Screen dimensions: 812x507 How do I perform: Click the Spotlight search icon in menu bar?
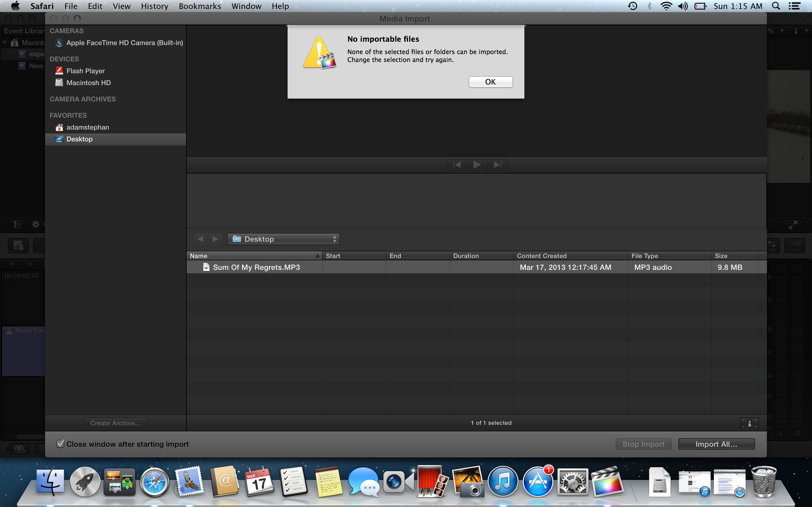tap(776, 6)
